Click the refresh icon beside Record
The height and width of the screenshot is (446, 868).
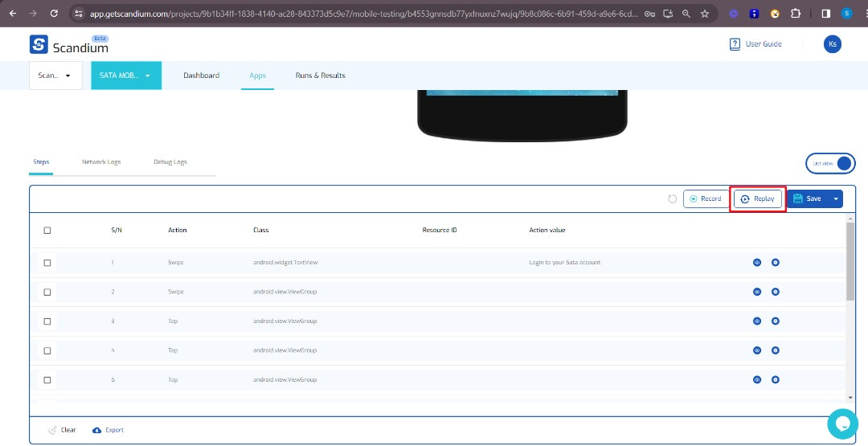pyautogui.click(x=672, y=198)
